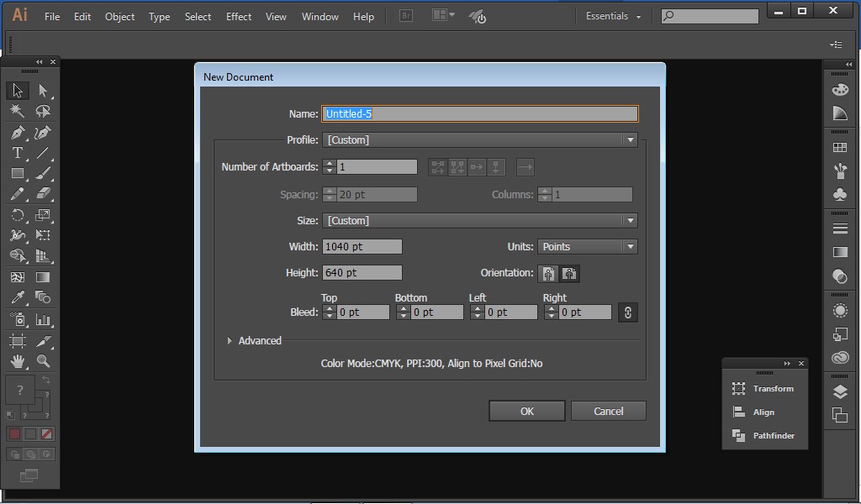Pick the Rectangle tool
The image size is (861, 504).
tap(17, 173)
